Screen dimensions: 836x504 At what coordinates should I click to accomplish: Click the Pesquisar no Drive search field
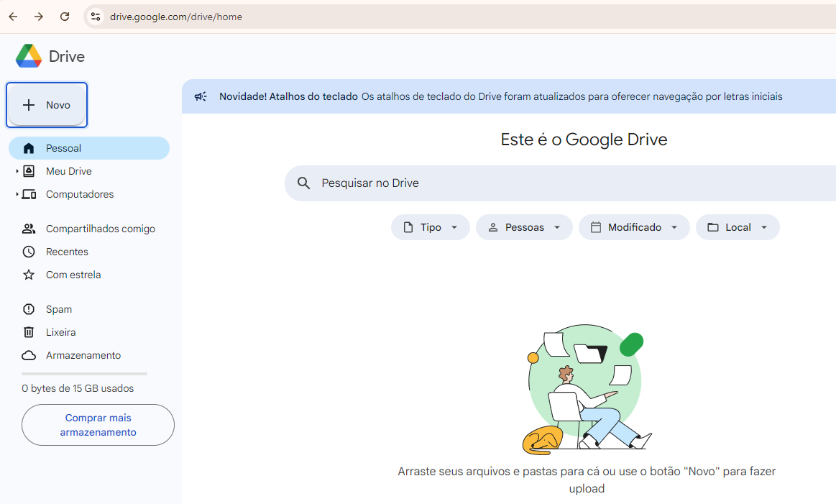(560, 183)
